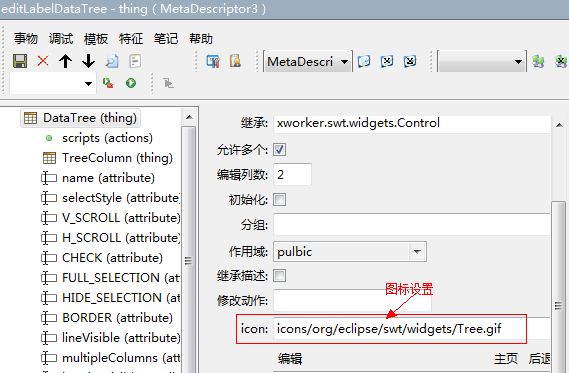Open the 模板 menu
Screen dimensions: 569x373
[96, 38]
